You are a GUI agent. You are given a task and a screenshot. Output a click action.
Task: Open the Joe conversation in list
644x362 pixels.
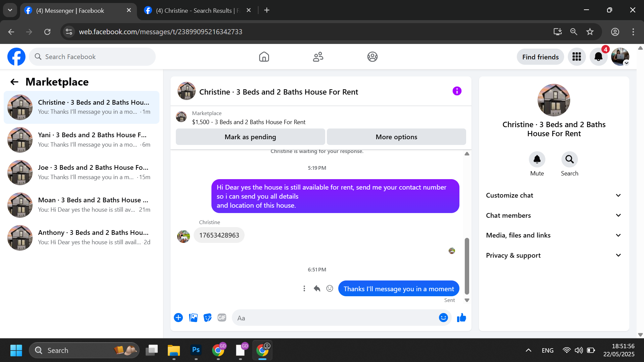point(82,172)
